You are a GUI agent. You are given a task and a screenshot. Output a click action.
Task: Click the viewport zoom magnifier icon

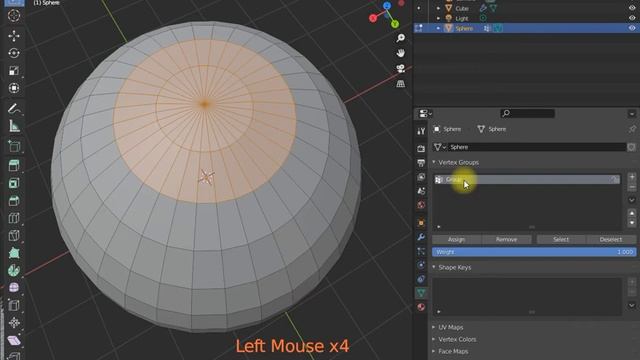click(x=400, y=38)
